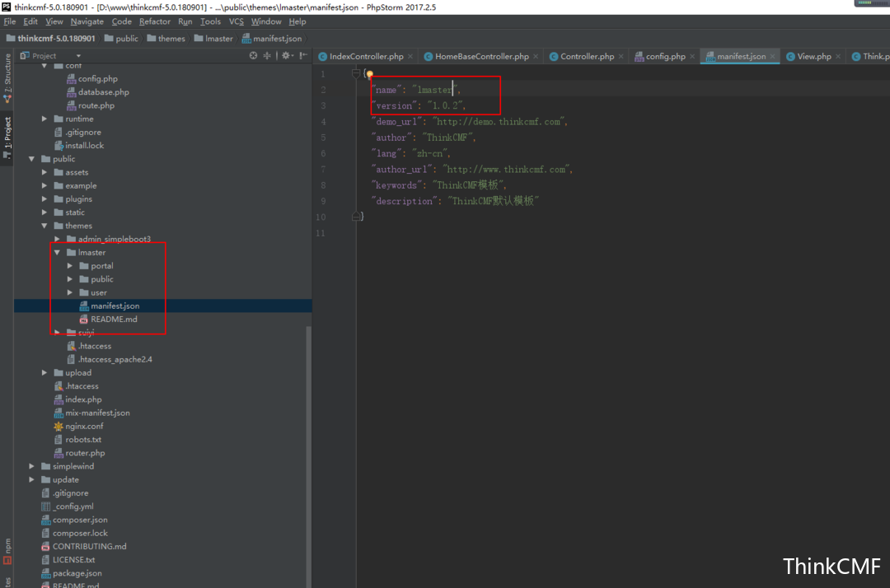The width and height of the screenshot is (890, 588).
Task: Open the File menu
Action: click(x=10, y=21)
